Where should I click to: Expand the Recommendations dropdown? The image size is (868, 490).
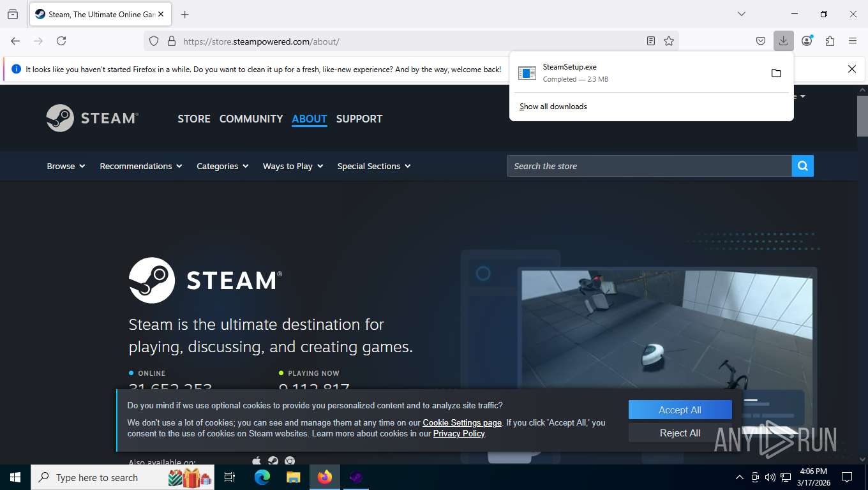tap(141, 166)
